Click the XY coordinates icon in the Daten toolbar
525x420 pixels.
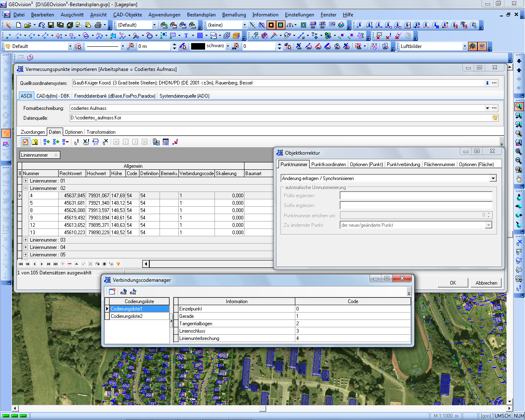point(96,142)
